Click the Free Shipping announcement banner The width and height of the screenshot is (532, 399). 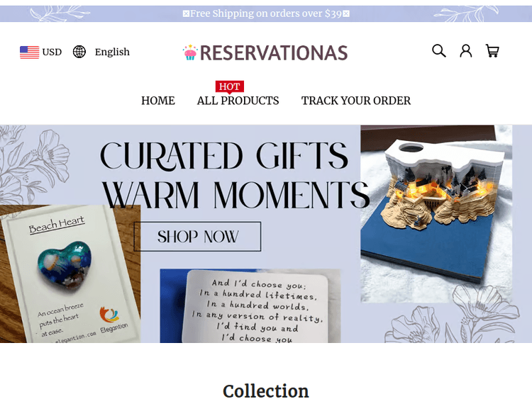click(x=266, y=13)
